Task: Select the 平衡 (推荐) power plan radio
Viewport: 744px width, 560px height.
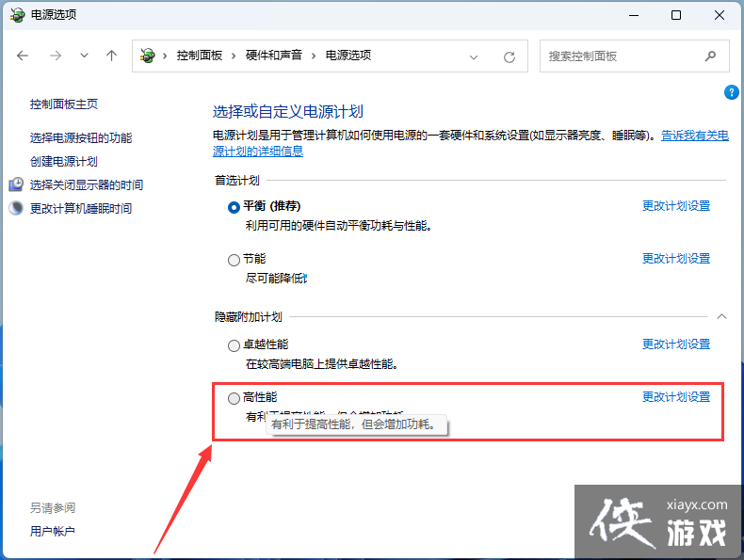Action: point(234,207)
